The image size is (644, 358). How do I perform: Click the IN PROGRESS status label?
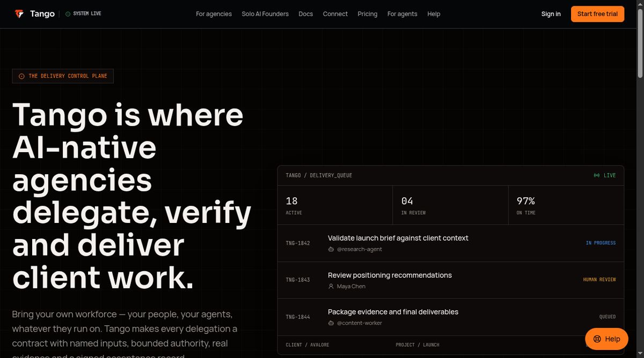pos(601,243)
